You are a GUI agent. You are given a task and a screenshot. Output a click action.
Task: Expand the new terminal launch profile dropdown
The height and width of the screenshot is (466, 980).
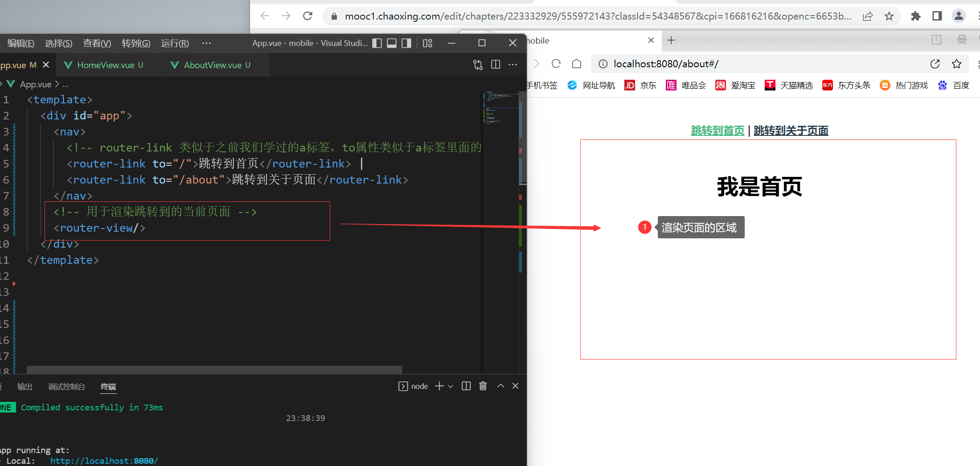[451, 386]
